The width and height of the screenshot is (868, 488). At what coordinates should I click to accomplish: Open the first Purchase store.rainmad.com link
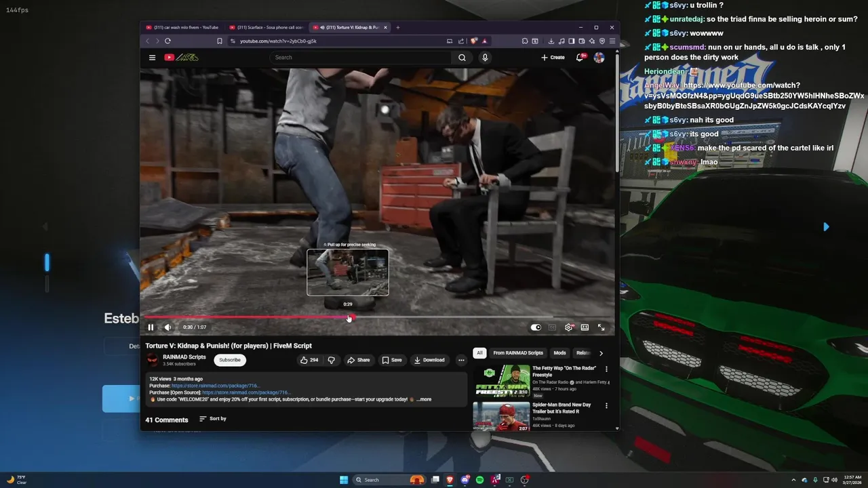pyautogui.click(x=216, y=386)
